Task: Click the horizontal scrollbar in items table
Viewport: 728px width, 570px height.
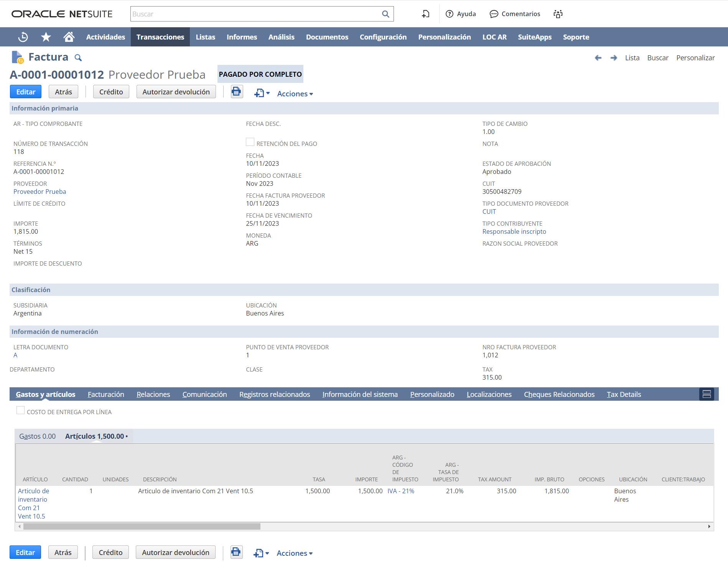Action: click(x=142, y=526)
